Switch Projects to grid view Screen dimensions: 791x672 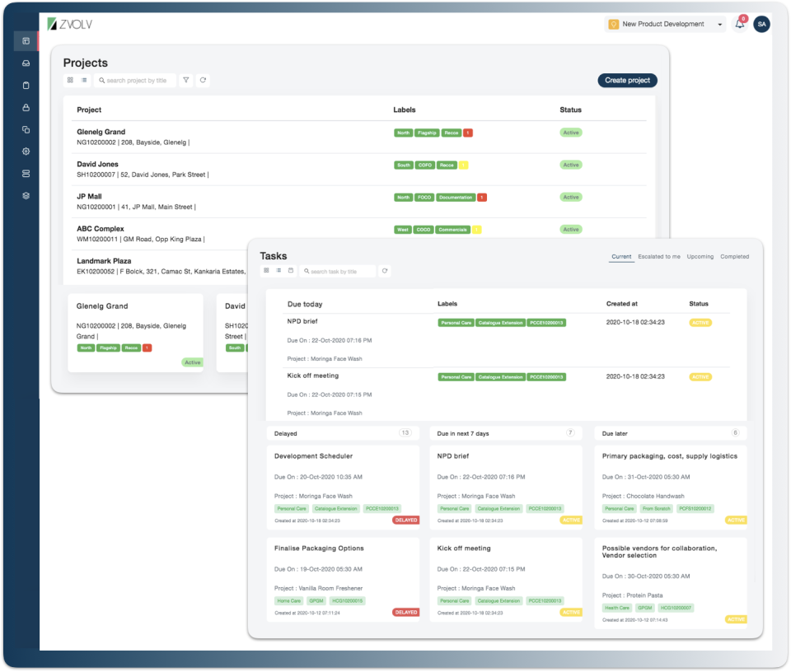tap(71, 80)
